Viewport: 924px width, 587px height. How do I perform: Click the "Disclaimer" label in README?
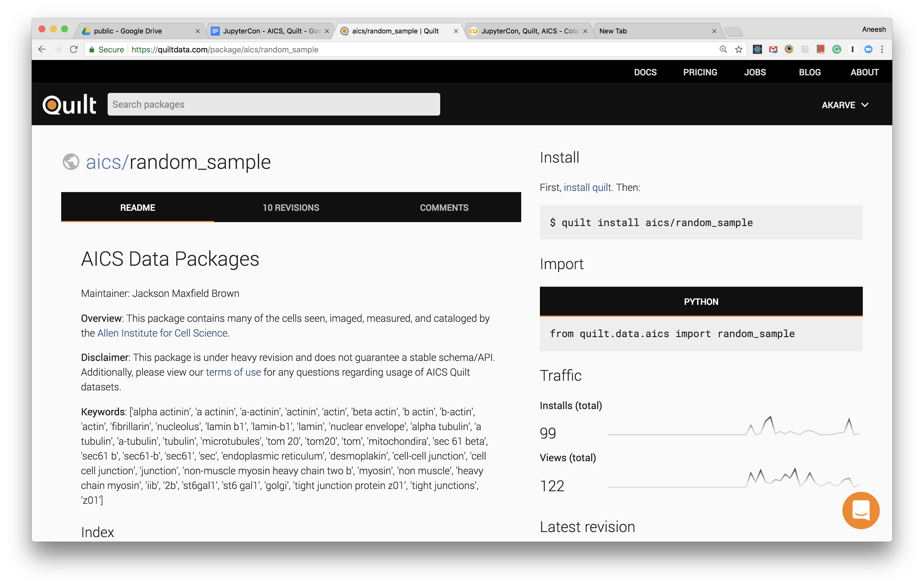click(x=104, y=357)
